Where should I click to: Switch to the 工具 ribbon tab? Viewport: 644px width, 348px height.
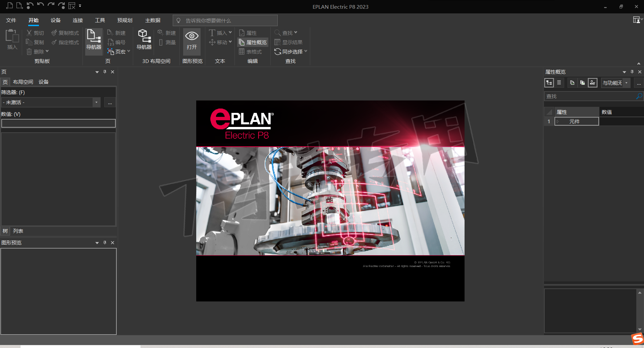point(100,20)
